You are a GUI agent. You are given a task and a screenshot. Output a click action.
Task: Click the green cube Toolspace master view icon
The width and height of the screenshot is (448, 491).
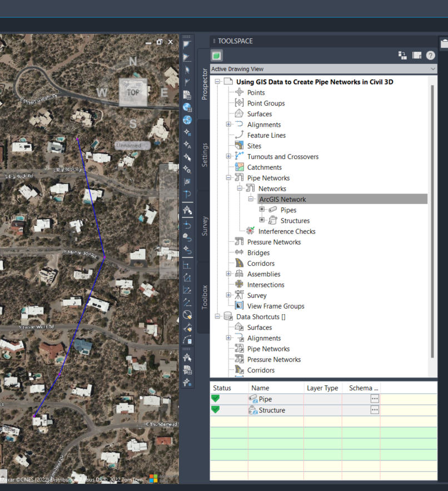click(216, 56)
